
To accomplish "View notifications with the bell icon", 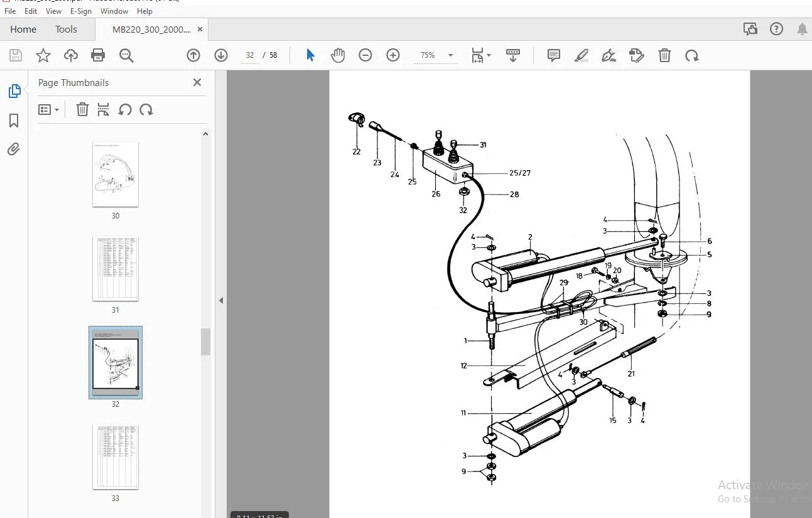I will (x=802, y=29).
